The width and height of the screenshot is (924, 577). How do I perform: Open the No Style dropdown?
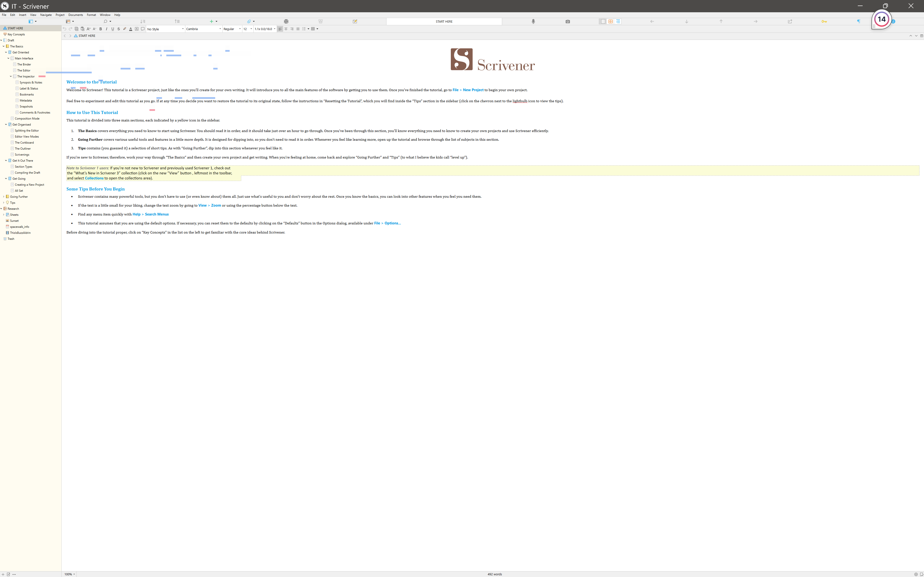(x=165, y=29)
